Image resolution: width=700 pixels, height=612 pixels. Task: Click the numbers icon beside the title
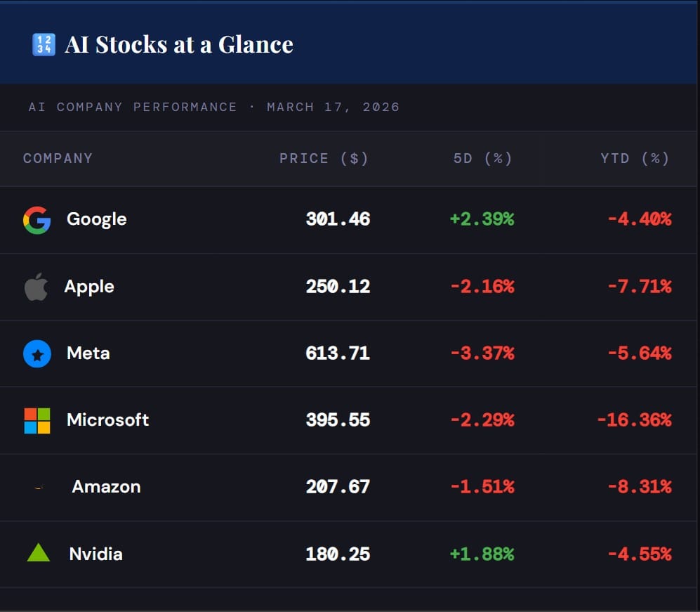(44, 45)
